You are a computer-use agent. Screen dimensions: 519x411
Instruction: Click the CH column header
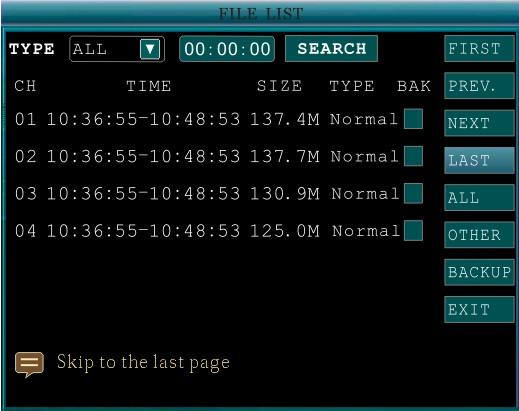point(25,86)
